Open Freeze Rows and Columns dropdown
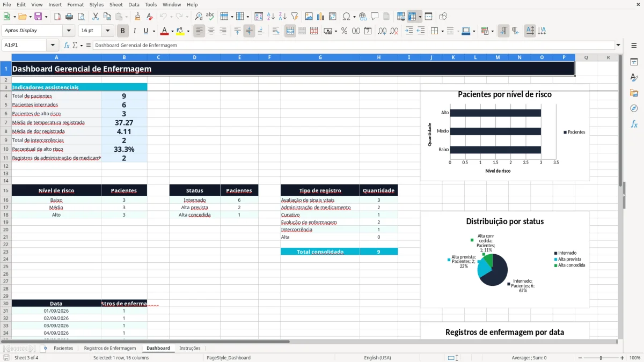644x362 pixels. (420, 17)
